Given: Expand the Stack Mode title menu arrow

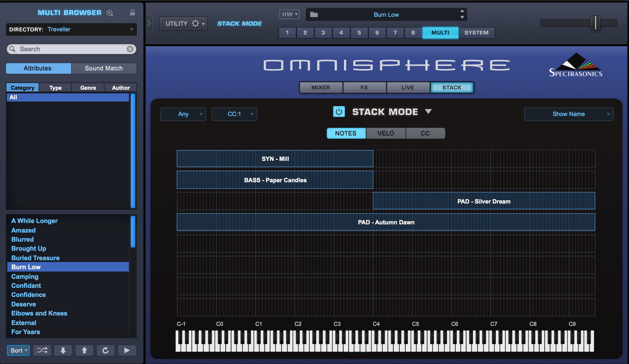Looking at the screenshot, I should (428, 111).
